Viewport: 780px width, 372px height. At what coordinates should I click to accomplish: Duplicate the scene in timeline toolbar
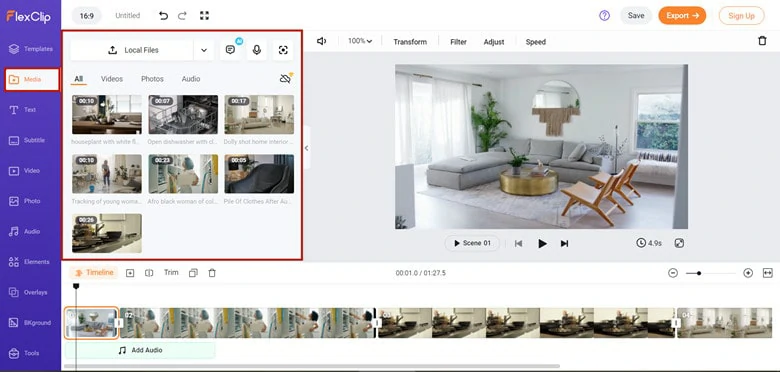tap(194, 273)
